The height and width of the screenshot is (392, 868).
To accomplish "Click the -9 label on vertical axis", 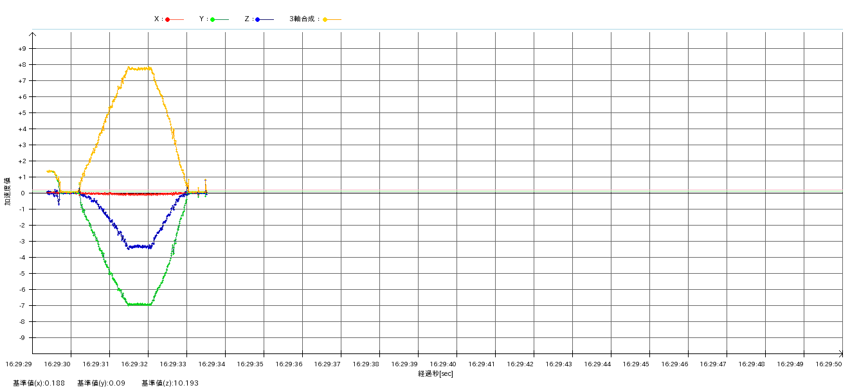I will click(x=22, y=338).
